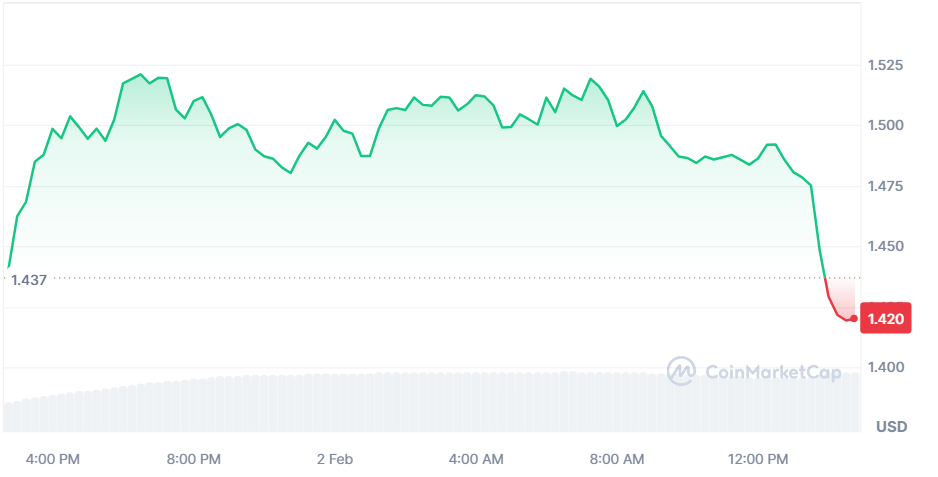Click the USD currency label
Image resolution: width=938 pixels, height=477 pixels.
click(891, 427)
